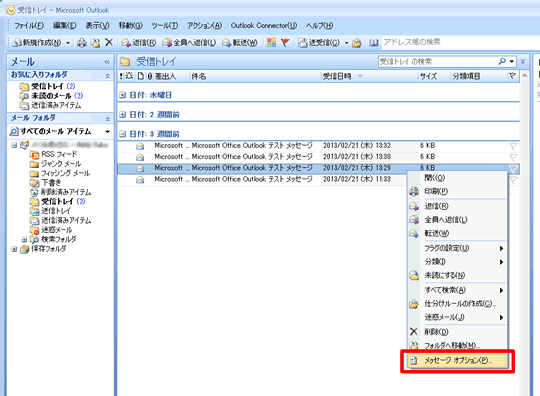This screenshot has height=396, width=540.
Task: Click 全員へ返信(L) toolbar button
Action: tap(189, 43)
